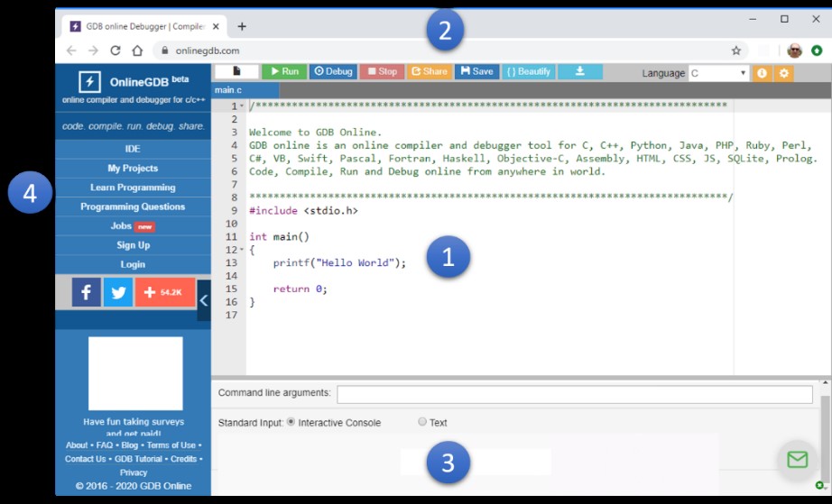The image size is (832, 504).
Task: Open the Contact Us footer link
Action: point(86,459)
